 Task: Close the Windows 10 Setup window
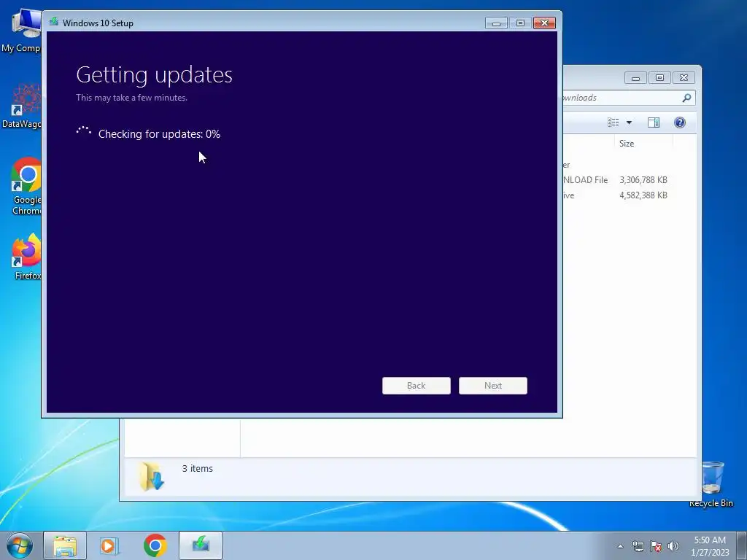point(544,23)
